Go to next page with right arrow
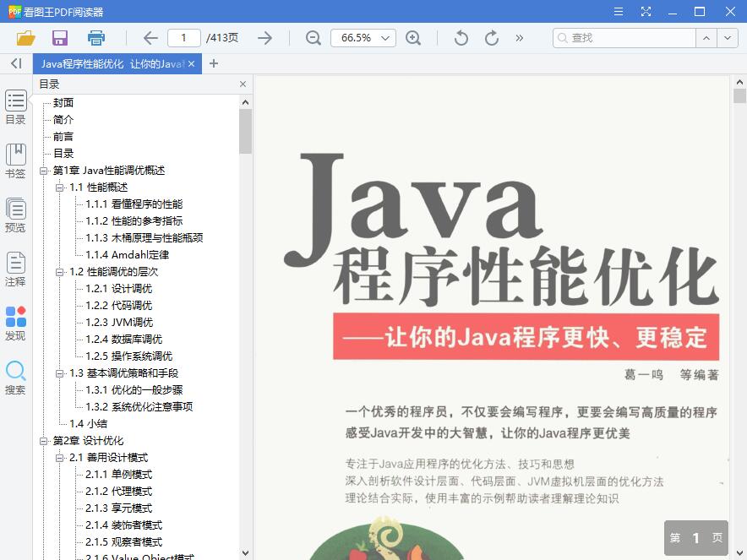 point(264,38)
